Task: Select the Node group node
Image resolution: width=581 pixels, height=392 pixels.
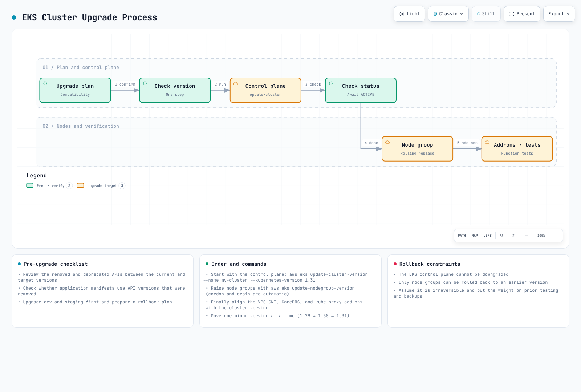Action: pyautogui.click(x=418, y=149)
